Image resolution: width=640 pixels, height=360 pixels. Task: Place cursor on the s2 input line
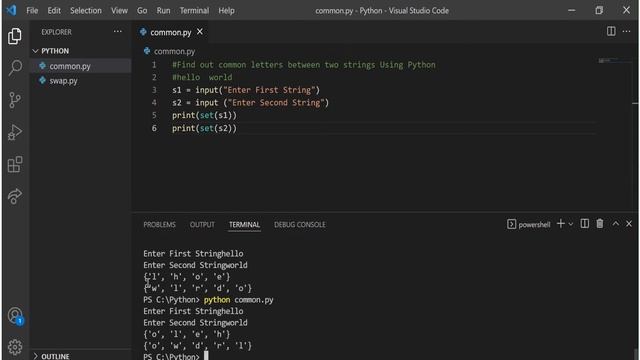[x=250, y=103]
